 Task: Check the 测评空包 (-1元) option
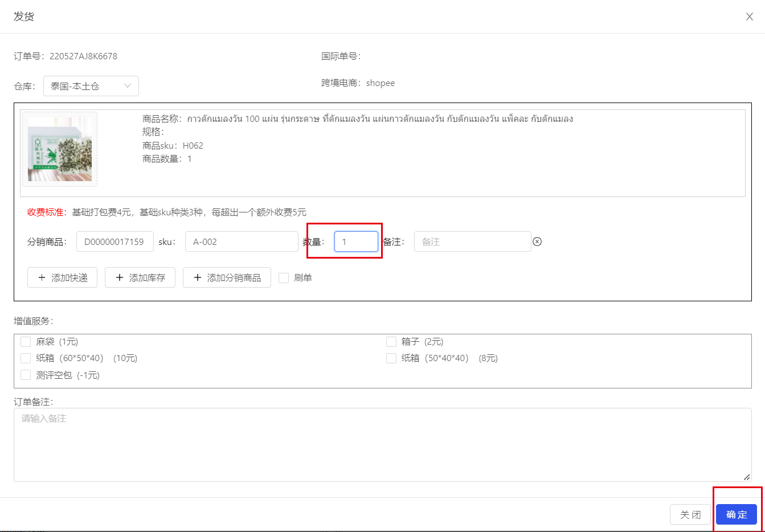pyautogui.click(x=26, y=375)
